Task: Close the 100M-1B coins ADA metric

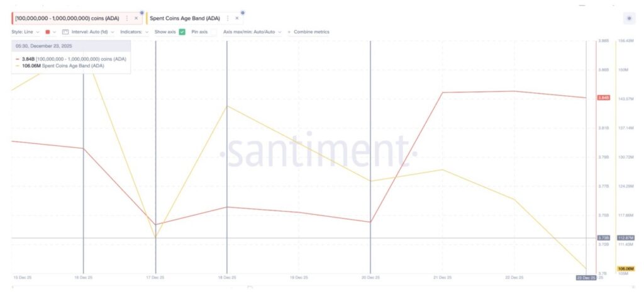Action: tap(136, 18)
